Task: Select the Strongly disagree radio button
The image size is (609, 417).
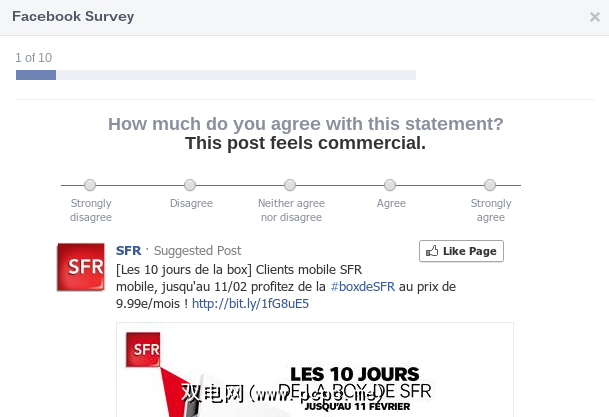Action: click(90, 185)
